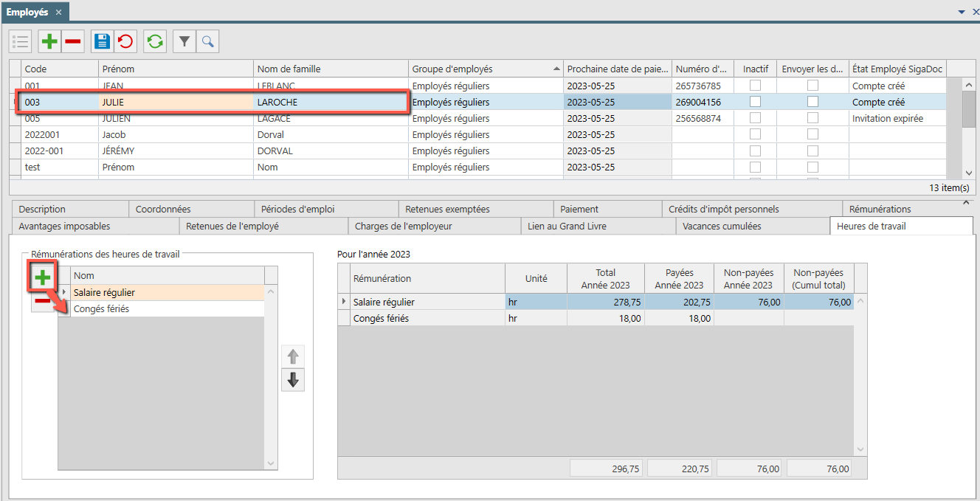Open the Périodes d'emploi tab
Viewport: 980px width, 501px height.
point(327,209)
